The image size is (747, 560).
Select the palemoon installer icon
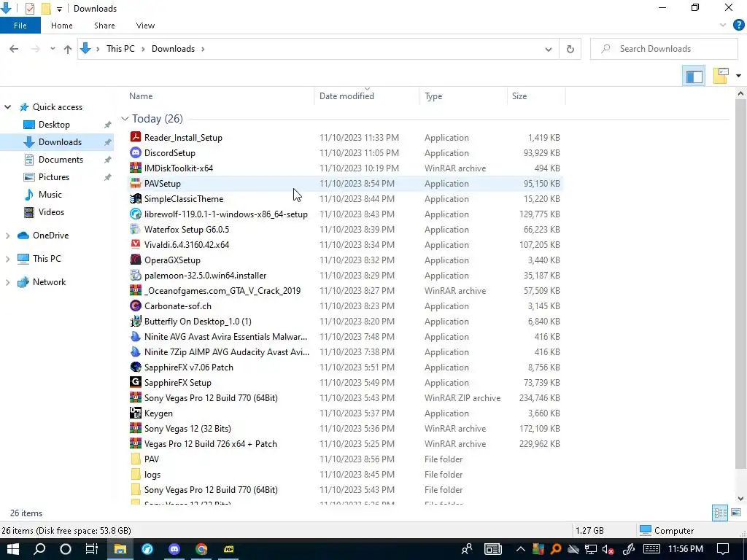pos(136,275)
